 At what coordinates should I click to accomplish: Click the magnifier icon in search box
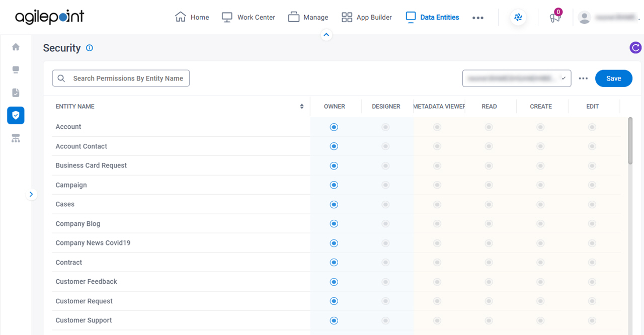pos(61,78)
